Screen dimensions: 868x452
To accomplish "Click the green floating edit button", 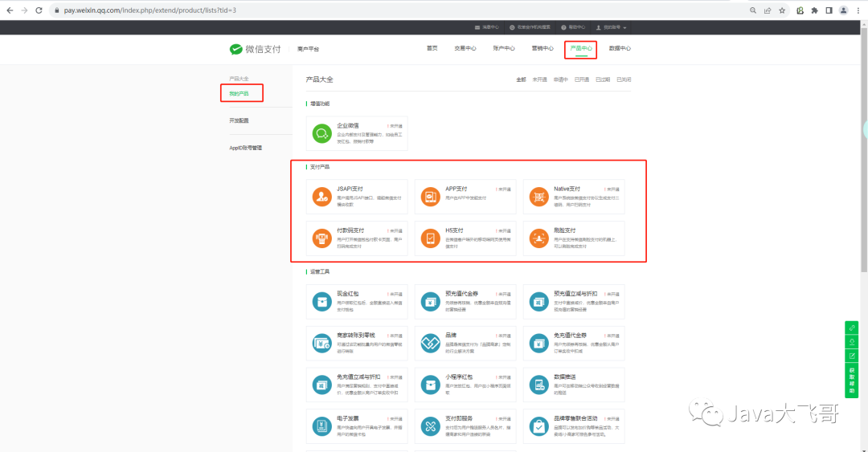I will pos(851,356).
